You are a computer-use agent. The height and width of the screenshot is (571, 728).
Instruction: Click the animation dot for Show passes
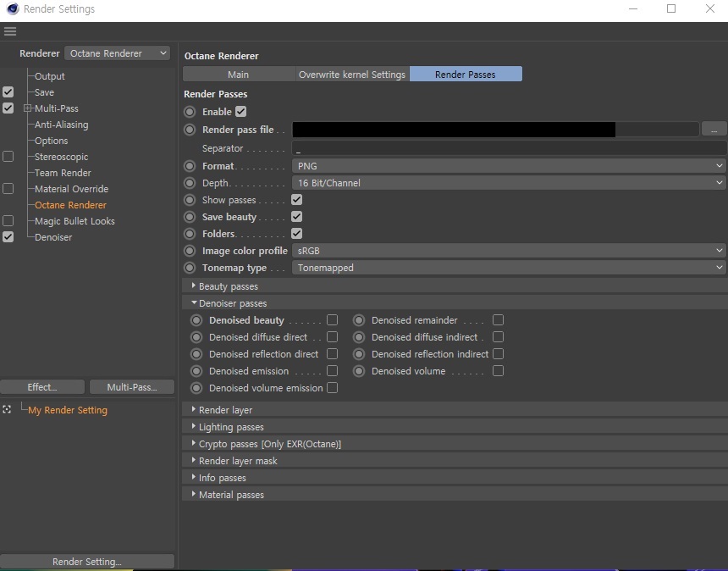click(x=190, y=200)
